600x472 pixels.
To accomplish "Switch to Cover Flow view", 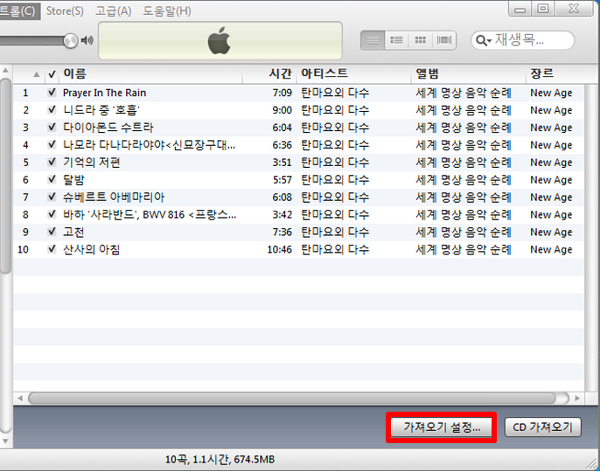I will click(444, 40).
